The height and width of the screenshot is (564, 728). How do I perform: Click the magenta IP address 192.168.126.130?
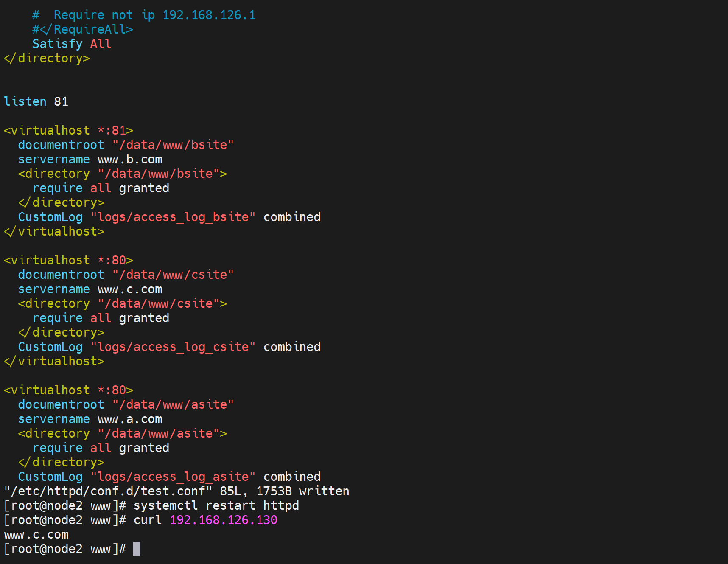click(x=223, y=520)
